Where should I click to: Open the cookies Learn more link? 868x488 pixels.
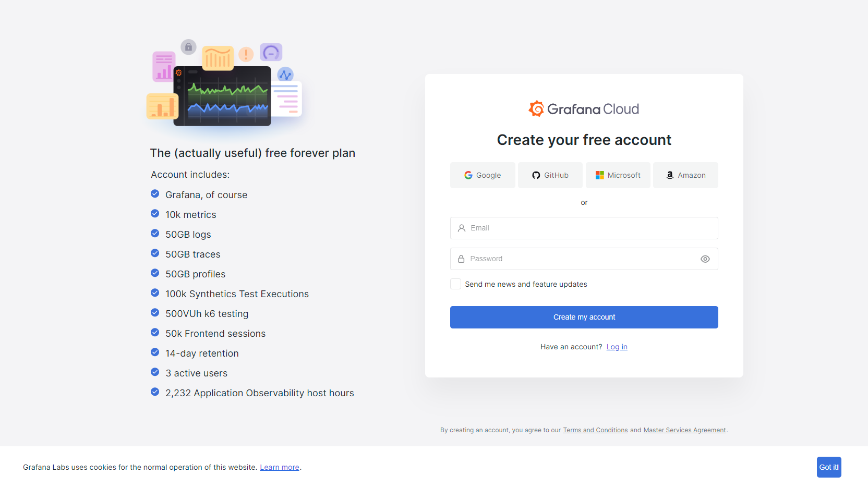click(280, 467)
